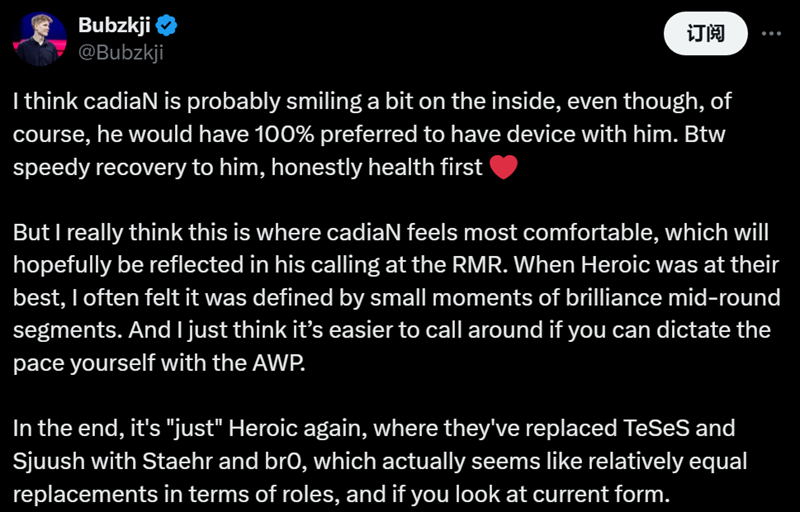Open the Bubzkji display name link
Viewport: 800px width, 512px height.
[x=114, y=24]
